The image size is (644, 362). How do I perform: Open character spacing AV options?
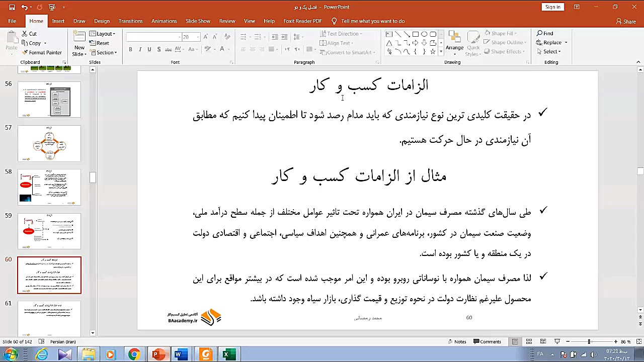click(x=180, y=49)
